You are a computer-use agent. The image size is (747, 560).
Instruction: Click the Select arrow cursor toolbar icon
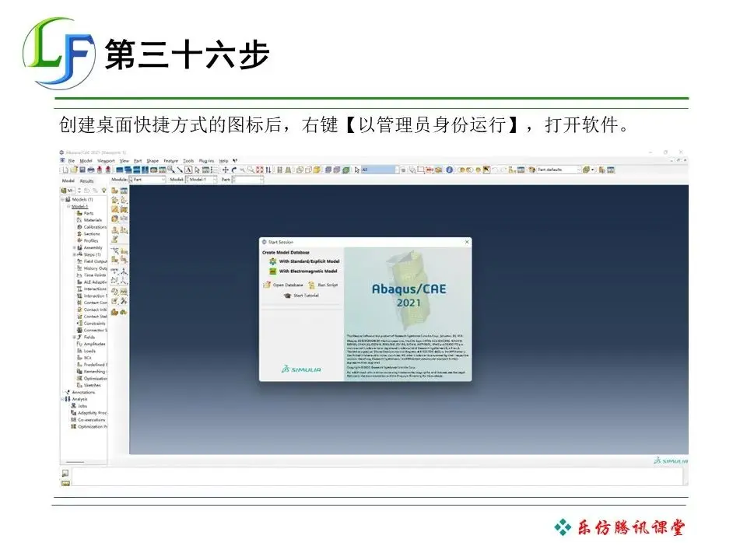coord(357,170)
